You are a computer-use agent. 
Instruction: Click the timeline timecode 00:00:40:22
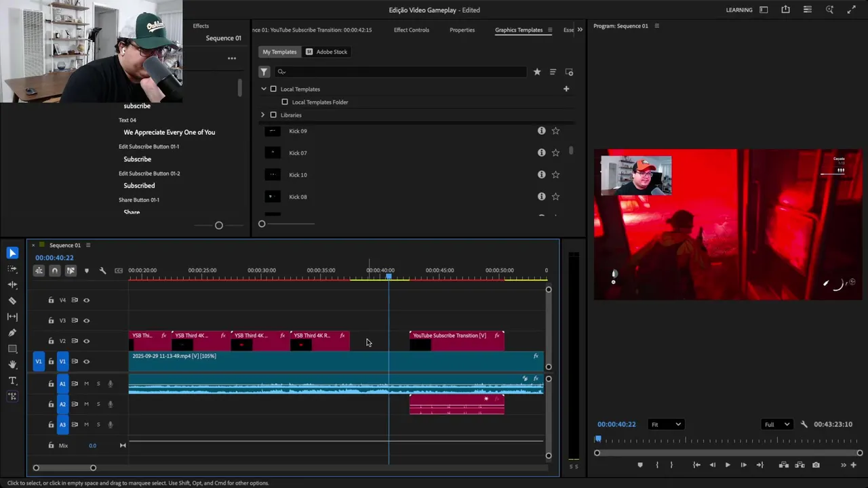click(x=54, y=258)
